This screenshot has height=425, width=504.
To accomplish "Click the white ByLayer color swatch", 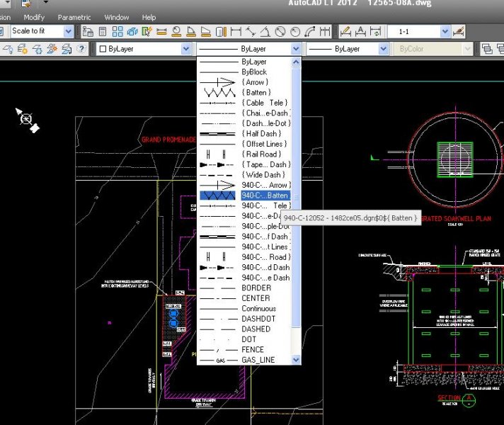I will pyautogui.click(x=103, y=49).
